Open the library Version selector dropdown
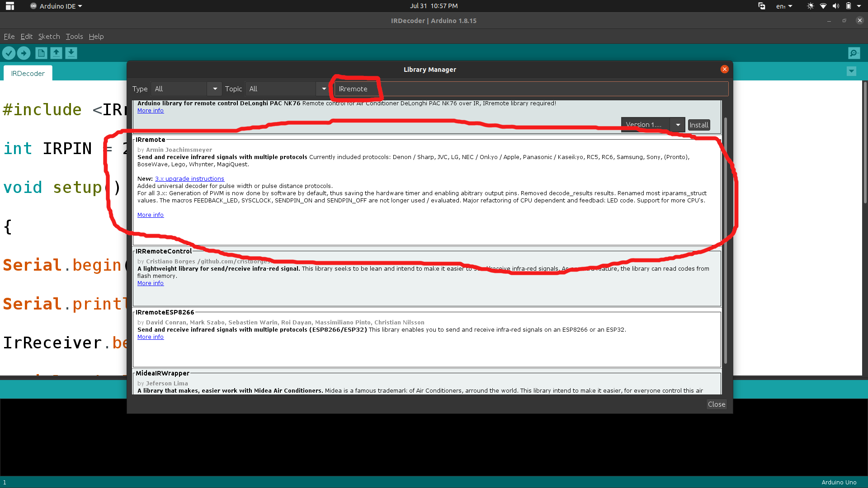The image size is (868, 488). tap(678, 125)
